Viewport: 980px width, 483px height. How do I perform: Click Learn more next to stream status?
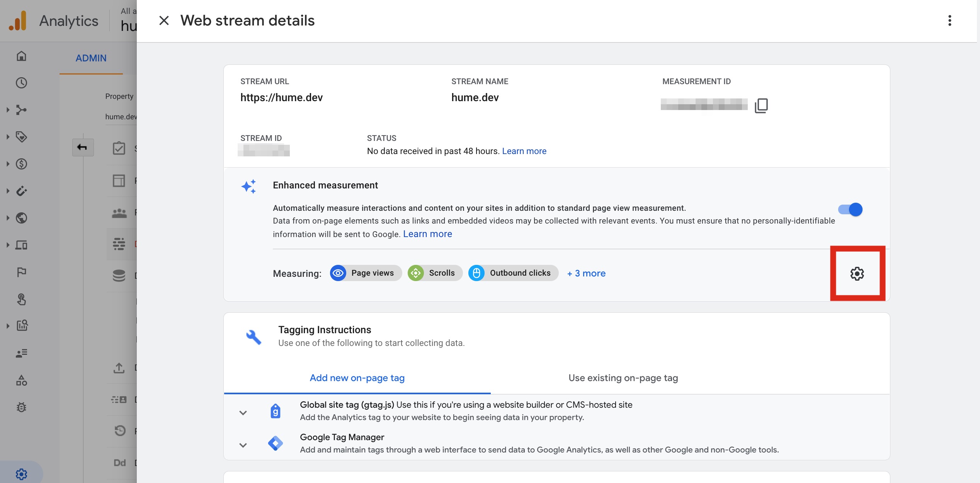524,151
